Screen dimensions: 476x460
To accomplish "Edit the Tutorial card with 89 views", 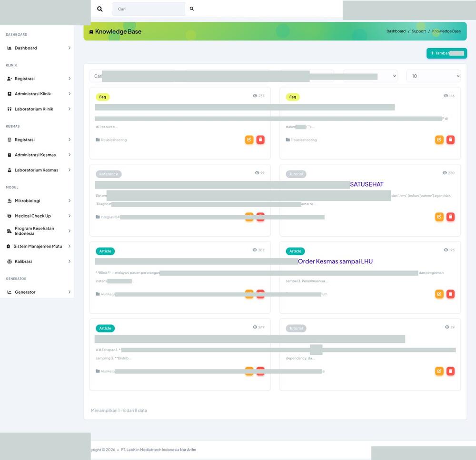I will [x=439, y=371].
